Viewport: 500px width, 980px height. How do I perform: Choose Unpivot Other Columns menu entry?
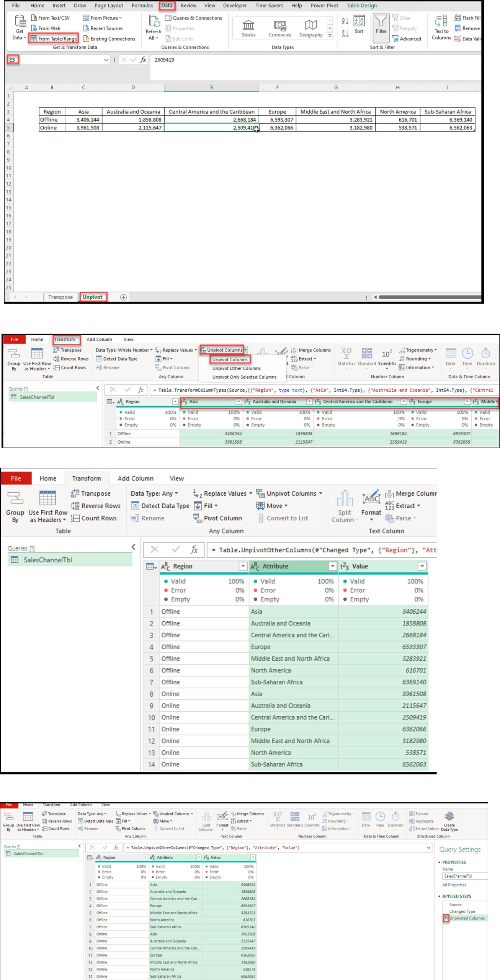click(x=236, y=368)
